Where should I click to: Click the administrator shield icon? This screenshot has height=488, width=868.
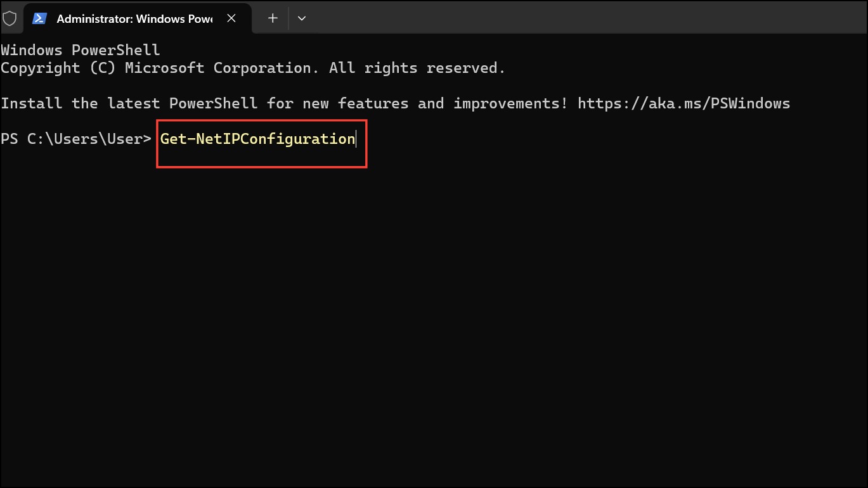pyautogui.click(x=10, y=18)
